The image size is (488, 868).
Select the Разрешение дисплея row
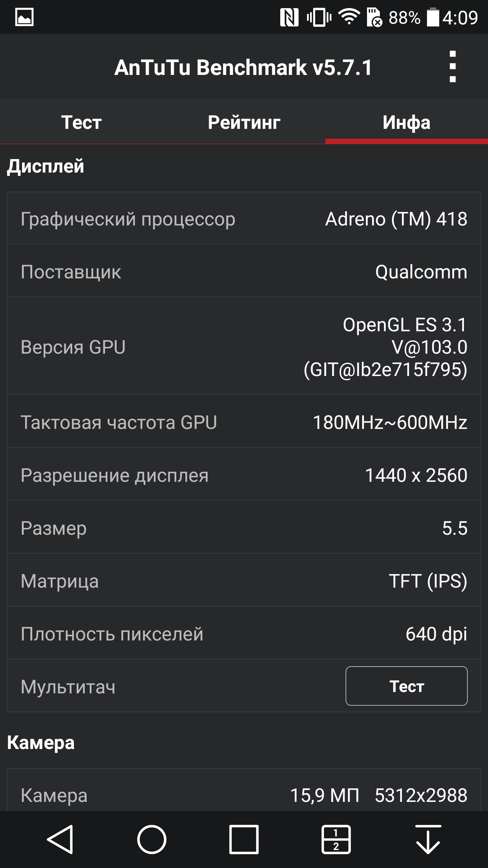point(244,475)
